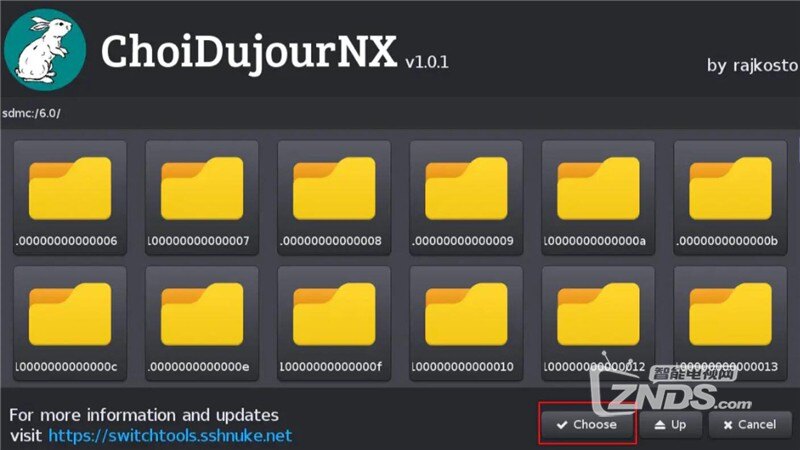
Task: Open folder ending in 000e
Action: 202,323
